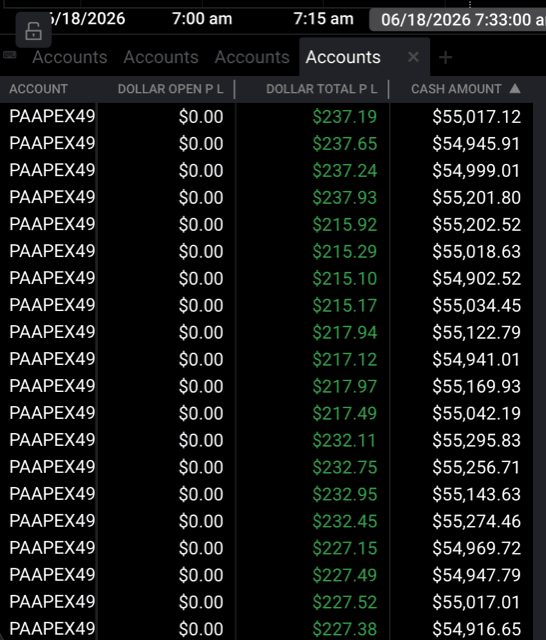Screen dimensions: 546x640
Task: Click the 7:00 am time axis label
Action: tap(202, 19)
